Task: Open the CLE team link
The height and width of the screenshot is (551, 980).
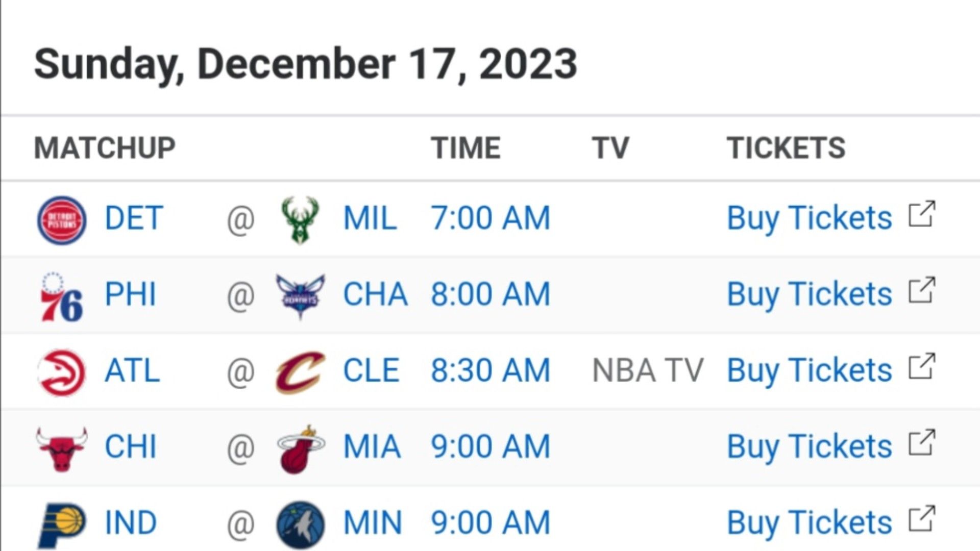Action: tap(371, 370)
